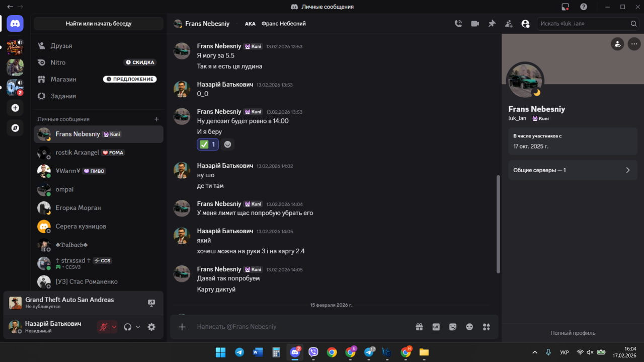The width and height of the screenshot is (644, 362).
Task: Click the add reaction smiley under 'И я беру'
Action: pyautogui.click(x=227, y=144)
